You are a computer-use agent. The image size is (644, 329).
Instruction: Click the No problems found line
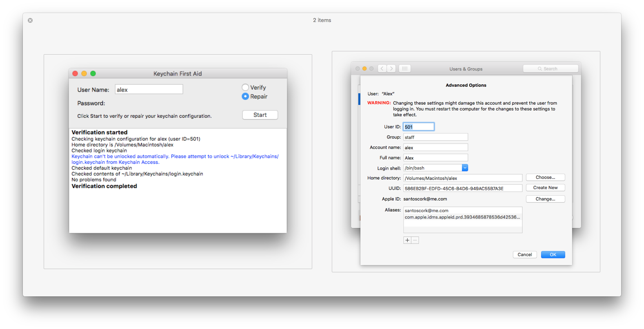pyautogui.click(x=94, y=180)
